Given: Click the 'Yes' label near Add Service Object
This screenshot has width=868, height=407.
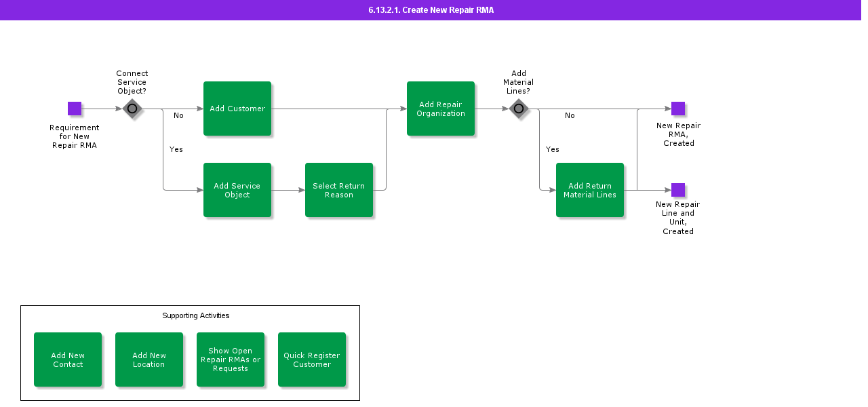Looking at the screenshot, I should click(176, 149).
